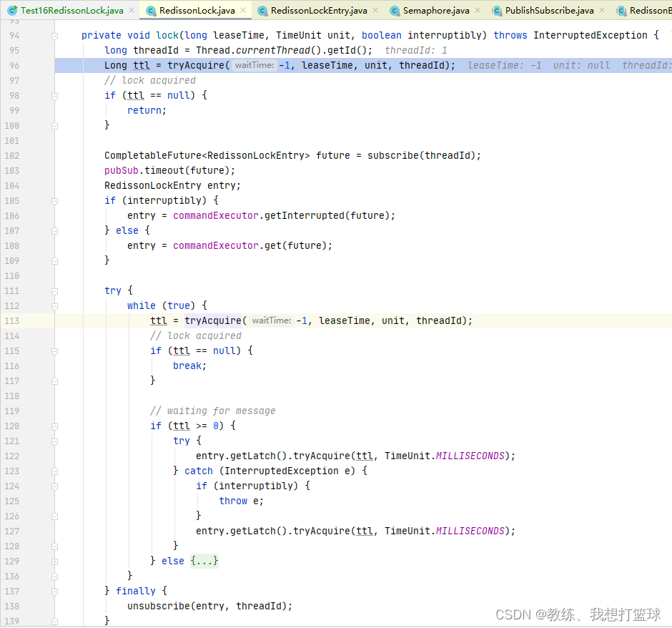
Task: Click the class icon on RedissonLockEntry.java tab
Action: tap(262, 10)
